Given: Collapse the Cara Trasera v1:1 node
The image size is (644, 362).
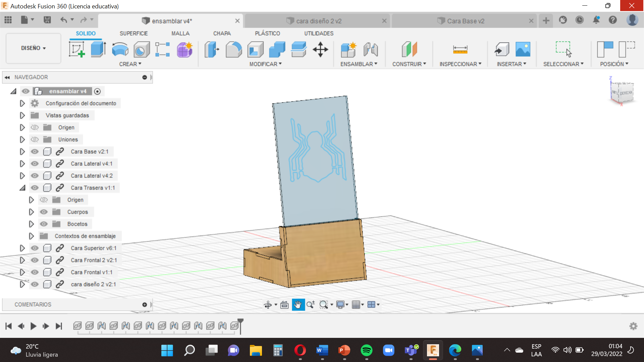Looking at the screenshot, I should (22, 188).
